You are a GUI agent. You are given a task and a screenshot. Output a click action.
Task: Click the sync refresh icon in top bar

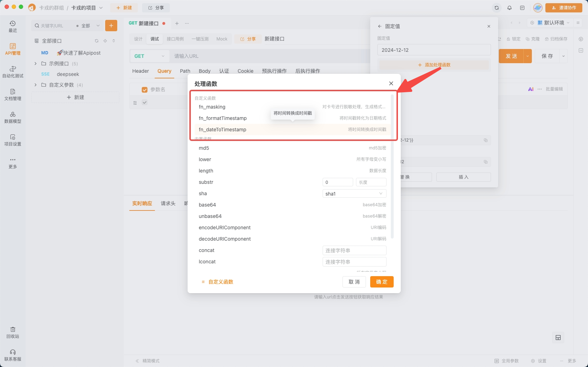(497, 8)
